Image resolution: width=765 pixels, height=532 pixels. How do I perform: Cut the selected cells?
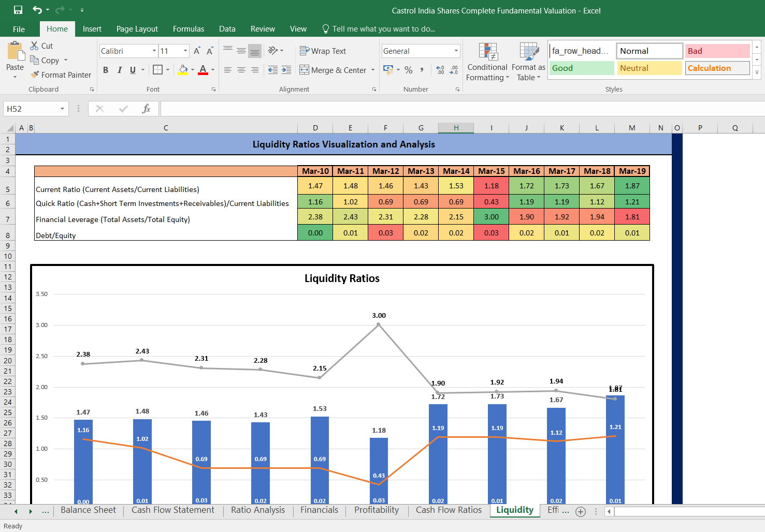[x=41, y=46]
